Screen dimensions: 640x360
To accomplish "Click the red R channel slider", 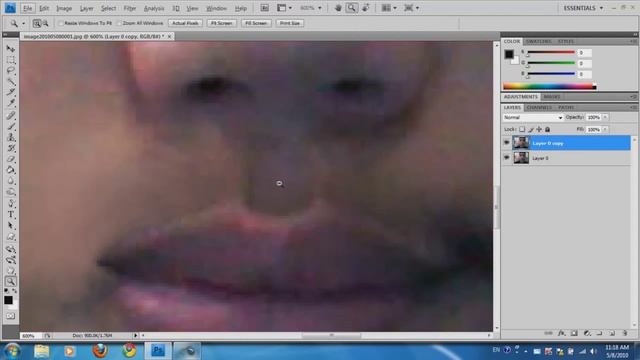I will tap(551, 53).
